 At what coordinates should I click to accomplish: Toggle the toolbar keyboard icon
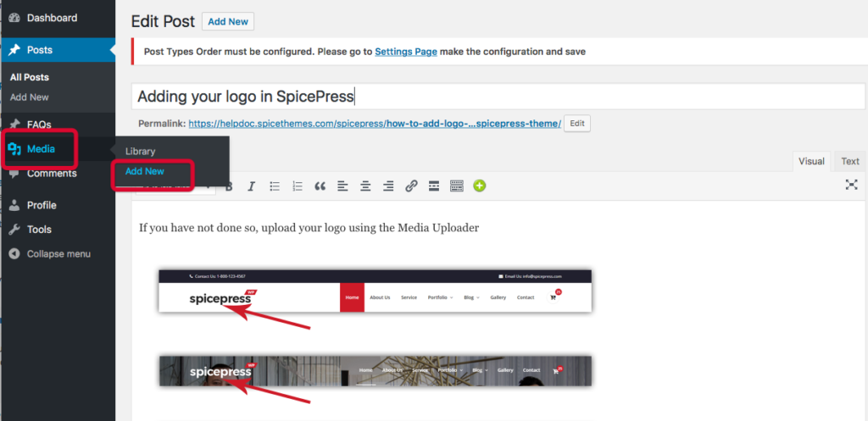tap(457, 186)
